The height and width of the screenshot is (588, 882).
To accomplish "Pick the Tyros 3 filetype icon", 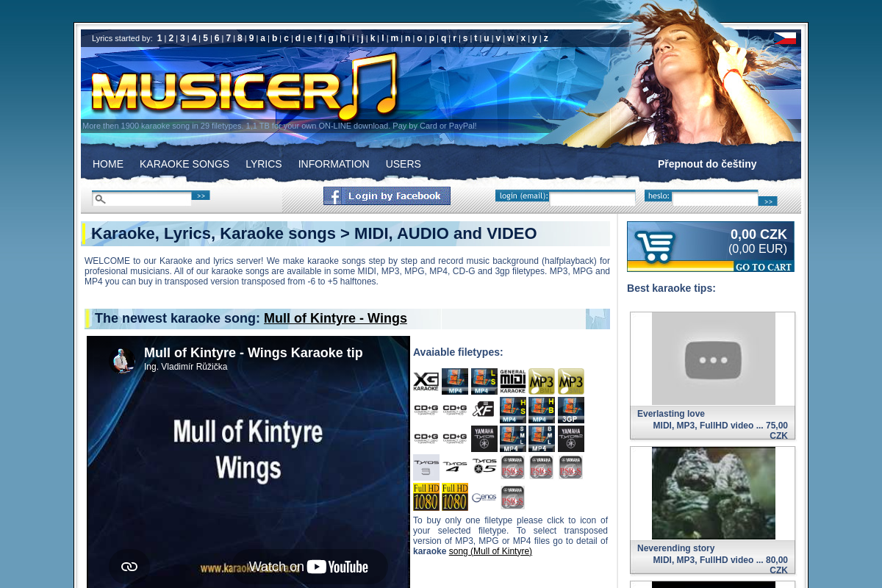I will point(426,467).
